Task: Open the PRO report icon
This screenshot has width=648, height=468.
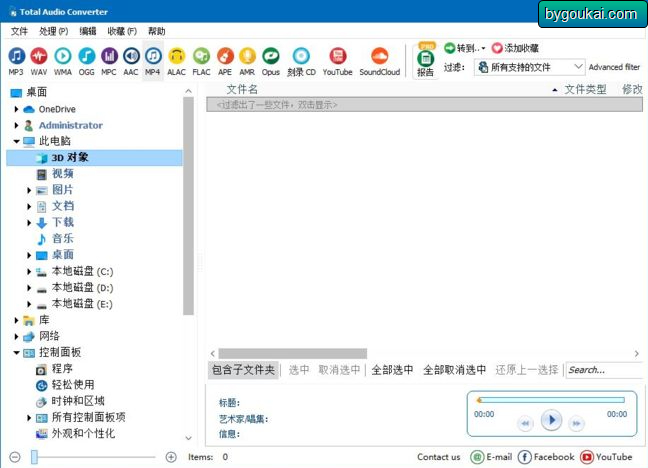Action: pyautogui.click(x=425, y=61)
